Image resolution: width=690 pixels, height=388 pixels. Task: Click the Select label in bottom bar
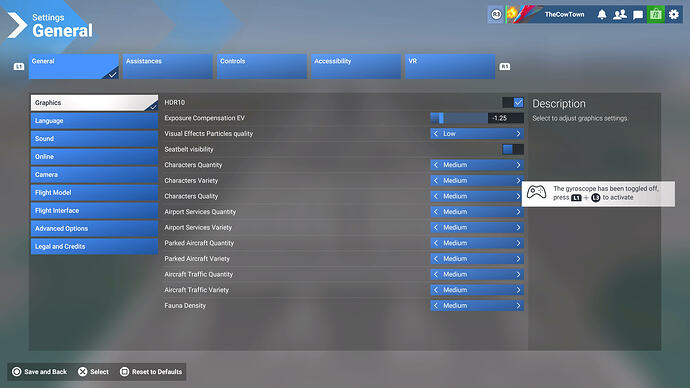(x=99, y=372)
